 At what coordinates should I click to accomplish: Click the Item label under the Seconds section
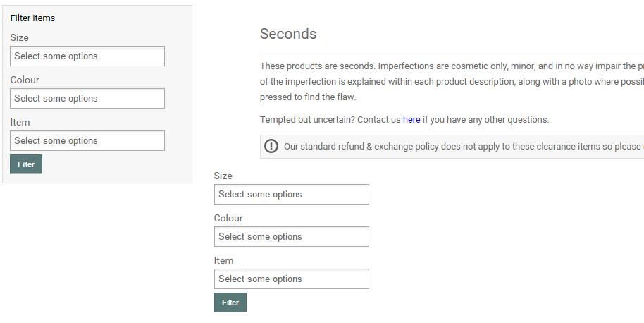click(x=224, y=261)
